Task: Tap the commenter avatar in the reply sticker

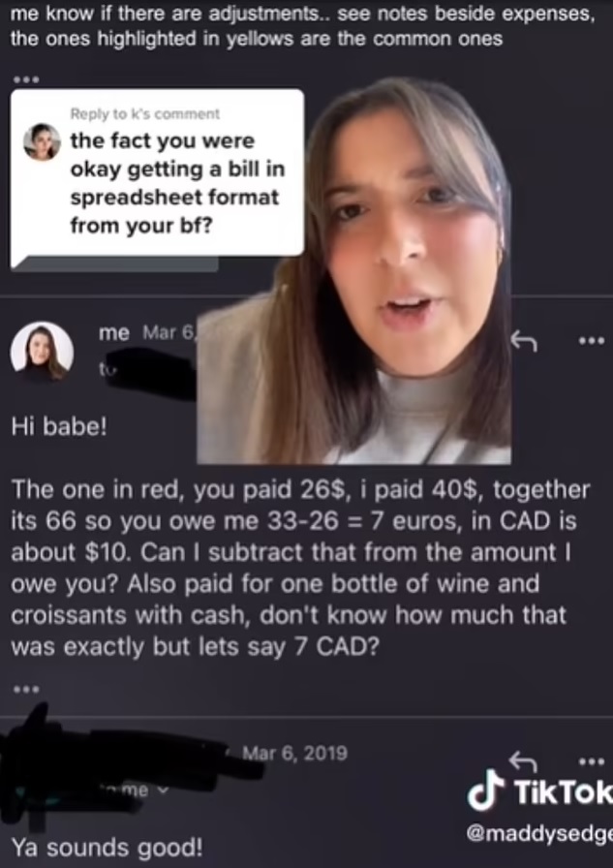Action: tap(42, 141)
